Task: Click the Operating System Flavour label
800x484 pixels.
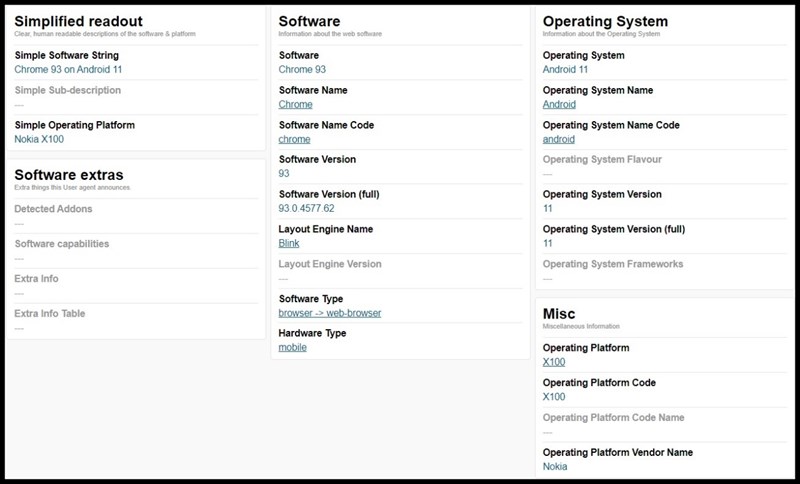Action: (602, 160)
